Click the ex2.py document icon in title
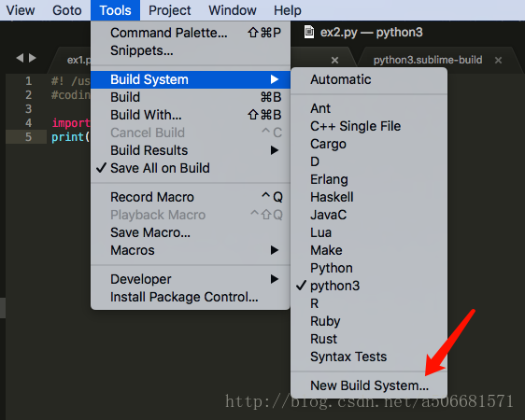This screenshot has width=525, height=420. [x=309, y=32]
